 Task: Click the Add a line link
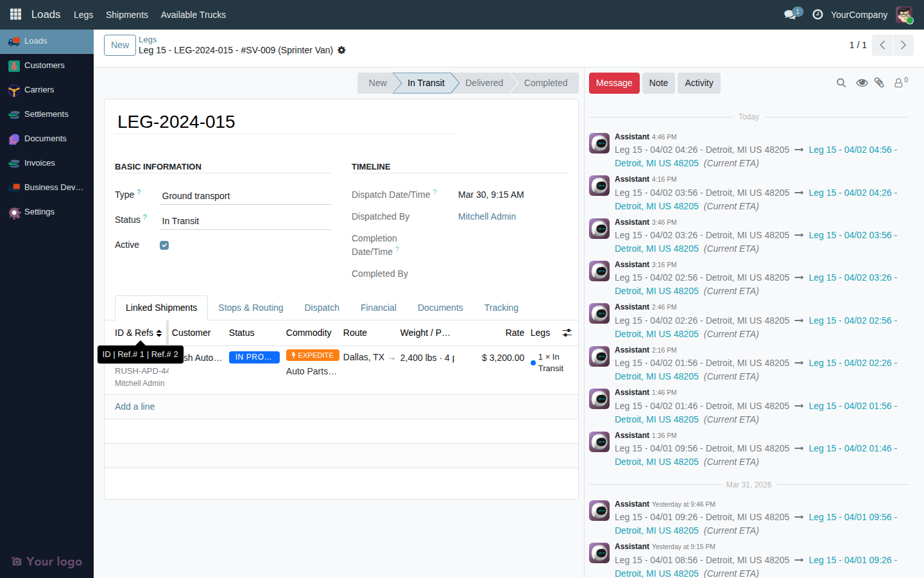pyautogui.click(x=135, y=407)
